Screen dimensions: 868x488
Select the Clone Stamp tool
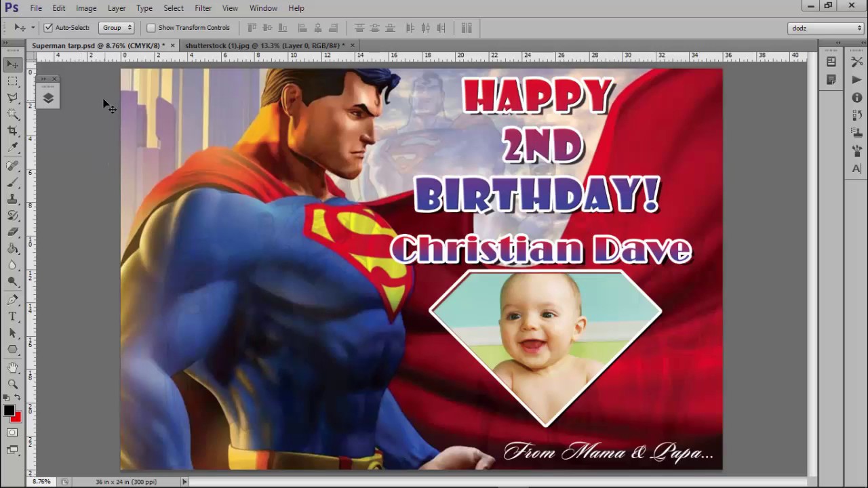coord(12,199)
